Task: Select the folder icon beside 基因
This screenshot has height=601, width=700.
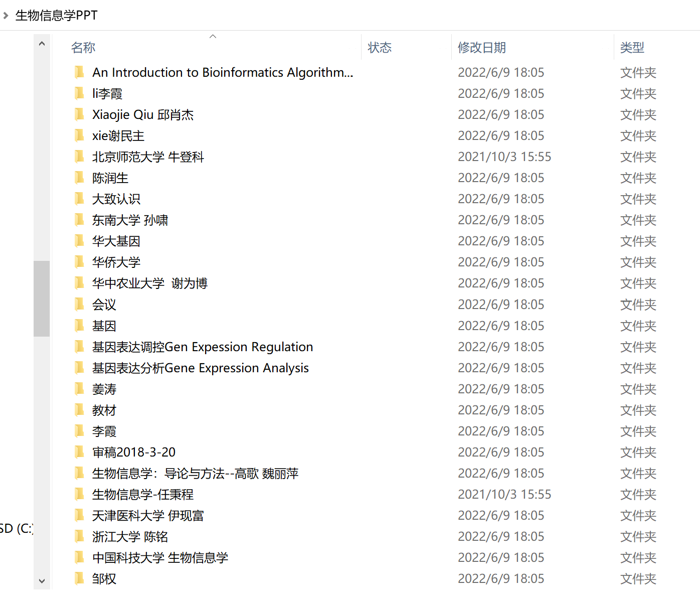Action: (79, 326)
